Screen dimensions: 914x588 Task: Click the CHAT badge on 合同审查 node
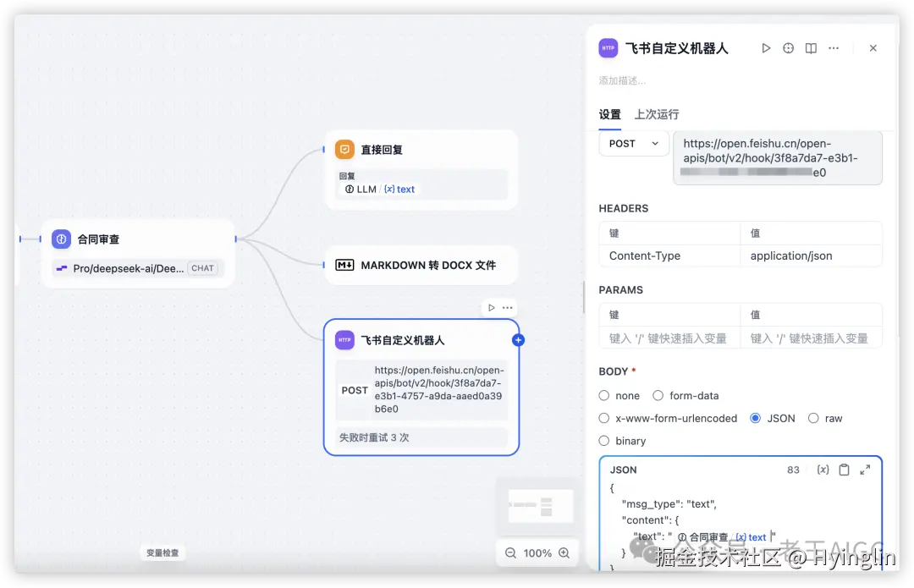tap(202, 269)
